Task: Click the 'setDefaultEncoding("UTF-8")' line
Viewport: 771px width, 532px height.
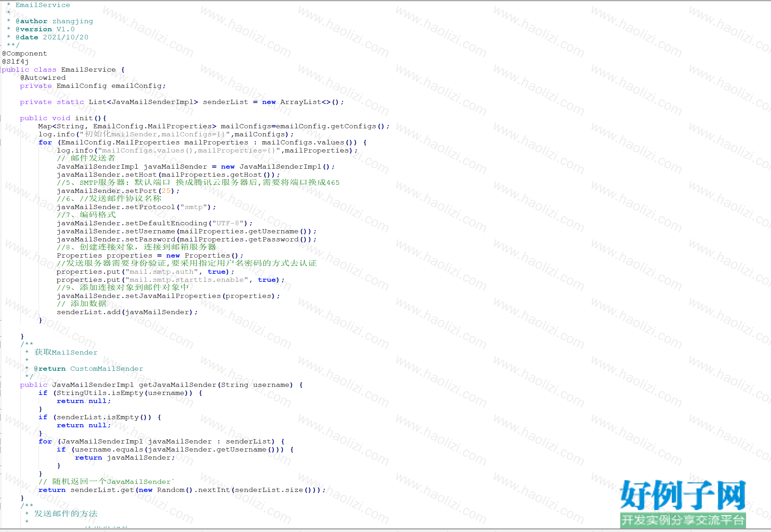Action: click(155, 223)
